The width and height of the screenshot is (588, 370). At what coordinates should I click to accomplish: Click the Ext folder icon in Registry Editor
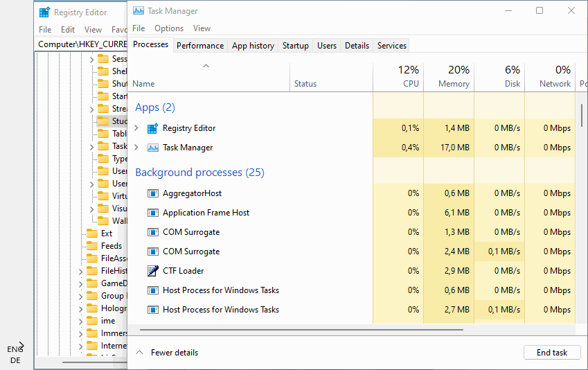point(92,234)
